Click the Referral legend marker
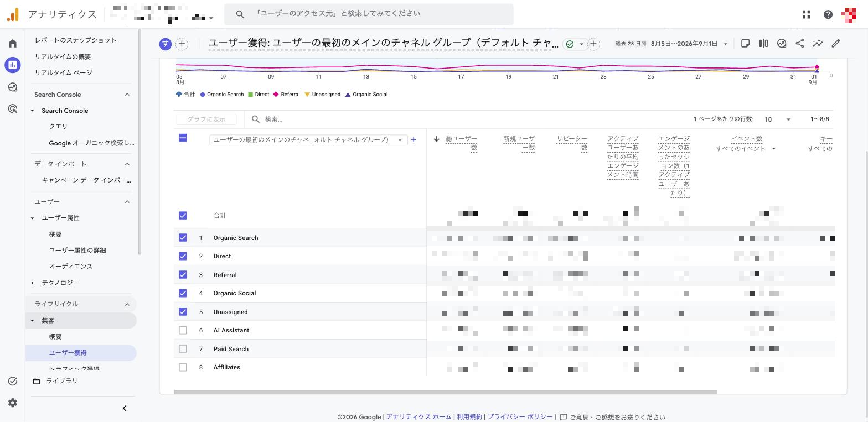Image resolution: width=868 pixels, height=422 pixels. click(277, 95)
